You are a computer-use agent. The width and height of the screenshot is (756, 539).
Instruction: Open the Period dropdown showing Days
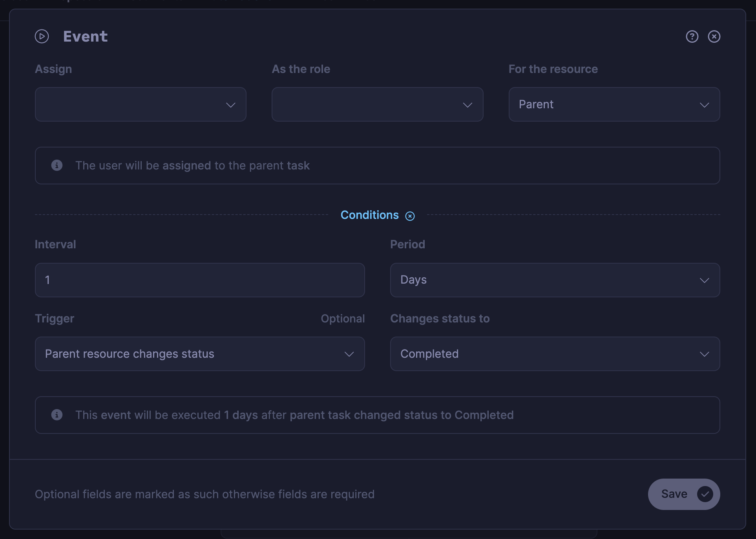point(555,280)
